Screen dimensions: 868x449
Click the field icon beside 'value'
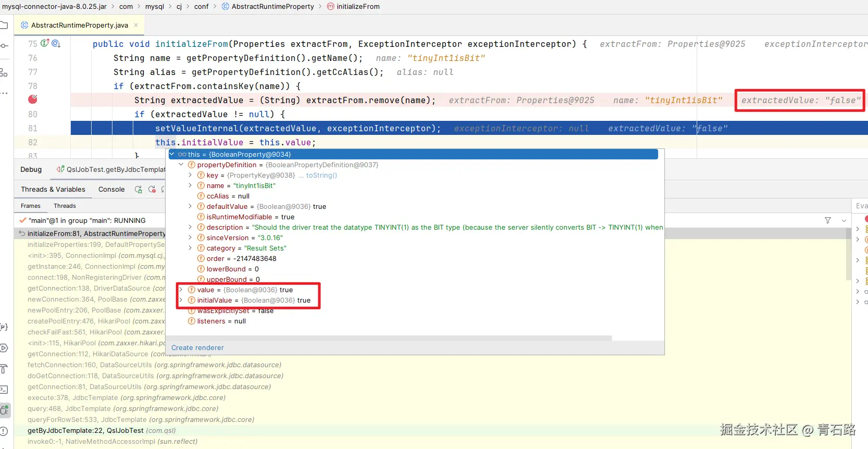192,290
